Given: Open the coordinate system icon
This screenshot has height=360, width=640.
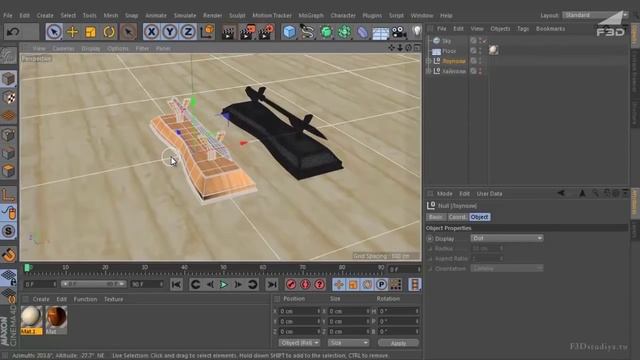Looking at the screenshot, I should [207, 31].
